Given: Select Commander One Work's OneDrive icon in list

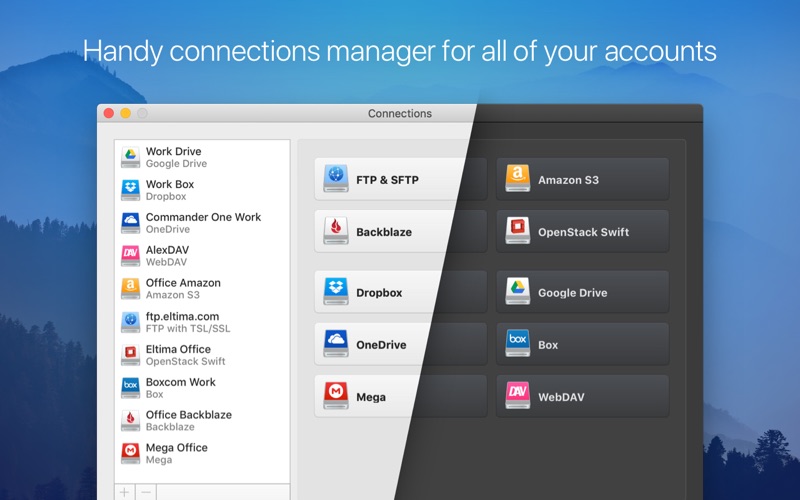Looking at the screenshot, I should coord(131,223).
